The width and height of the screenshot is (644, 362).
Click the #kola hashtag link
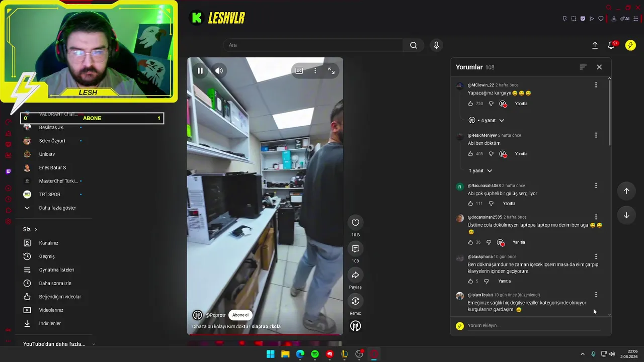[275, 327]
